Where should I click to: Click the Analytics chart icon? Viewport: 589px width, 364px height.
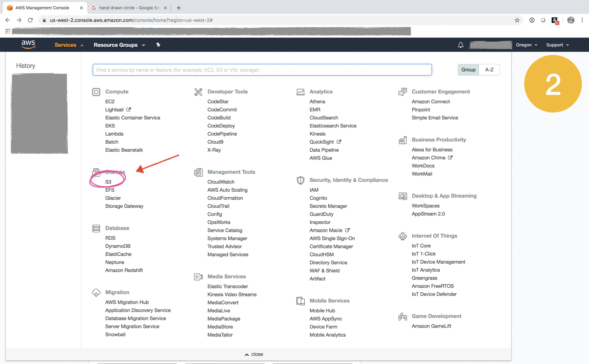coord(300,92)
